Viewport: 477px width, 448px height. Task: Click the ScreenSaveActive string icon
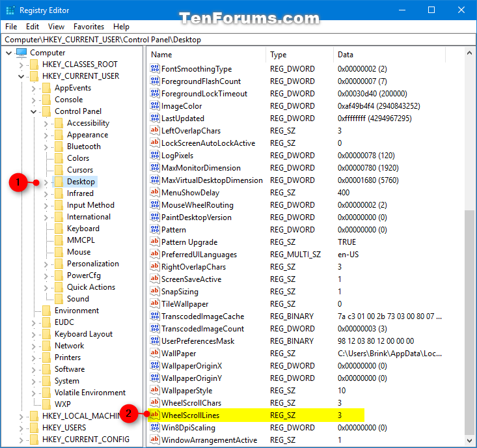154,279
